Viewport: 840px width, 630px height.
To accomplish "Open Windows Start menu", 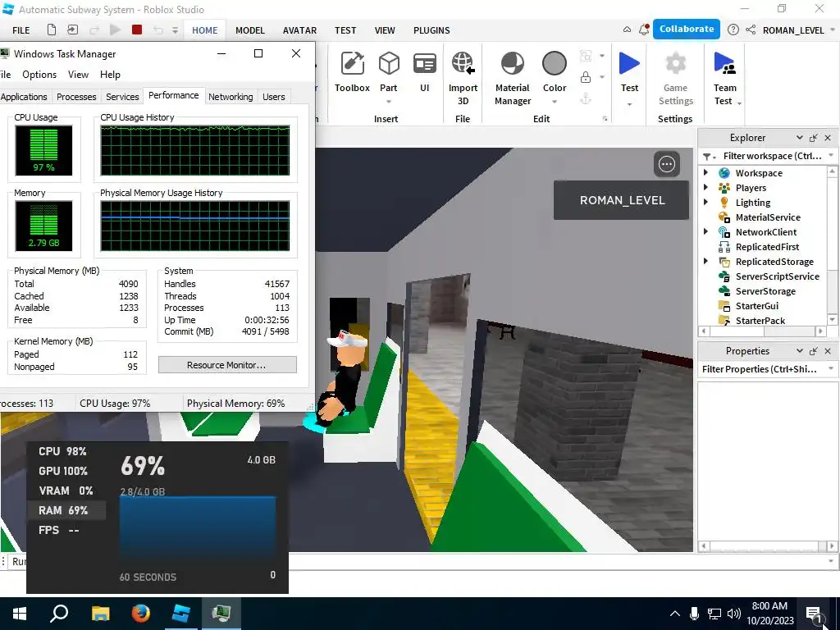I will [20, 614].
